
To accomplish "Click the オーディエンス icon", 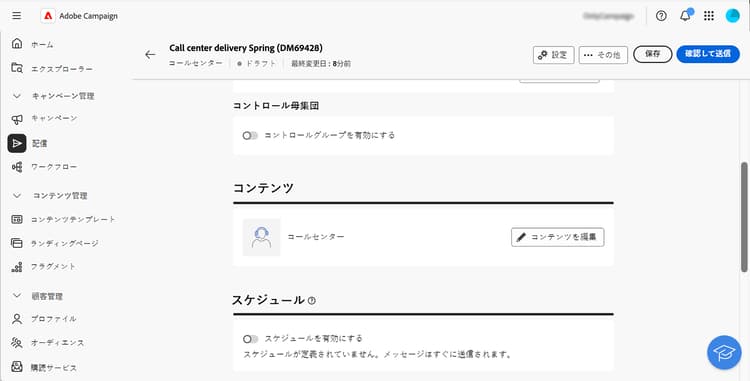I will click(x=17, y=343).
